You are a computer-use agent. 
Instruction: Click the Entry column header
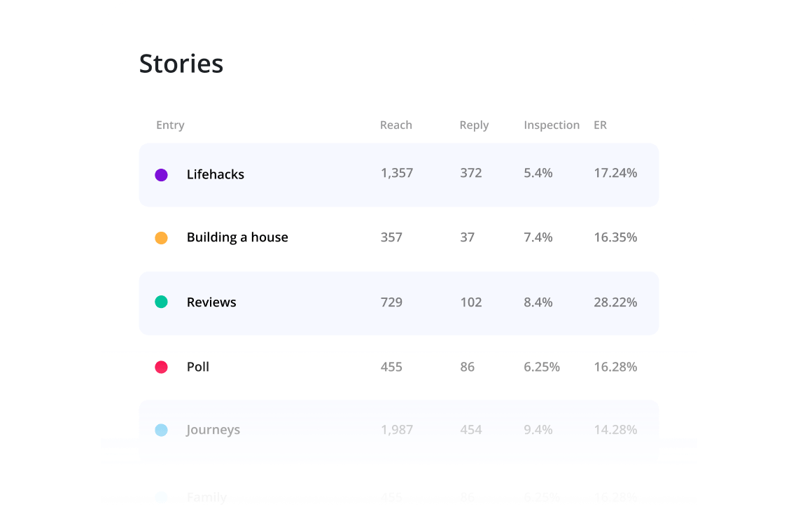point(170,125)
